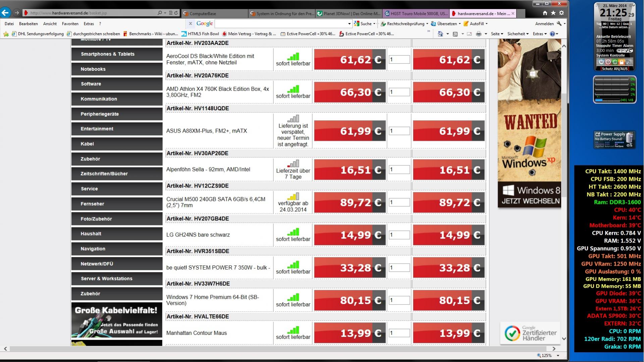Click the refresh icon in the address bar
The width and height of the screenshot is (644, 362).
(x=176, y=13)
